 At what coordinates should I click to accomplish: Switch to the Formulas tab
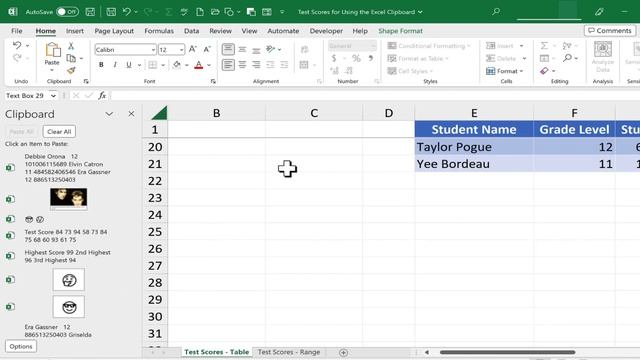[x=159, y=31]
